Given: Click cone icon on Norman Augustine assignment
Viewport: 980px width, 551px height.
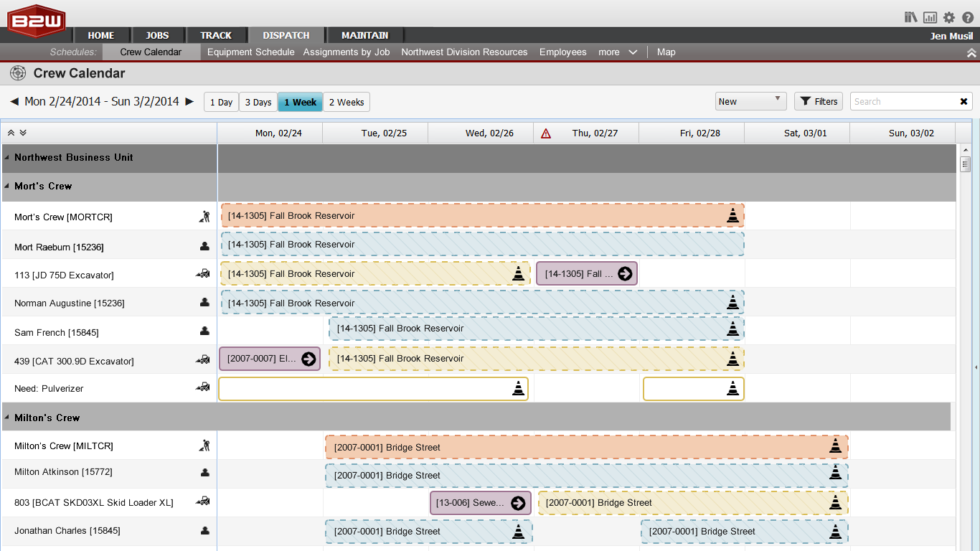Looking at the screenshot, I should tap(732, 303).
